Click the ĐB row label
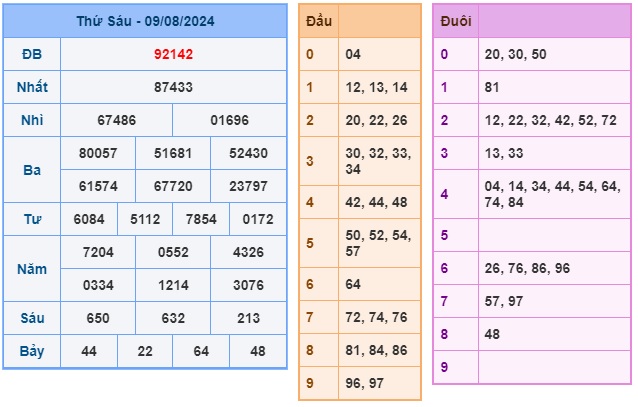The width and height of the screenshot is (638, 407). (32, 54)
